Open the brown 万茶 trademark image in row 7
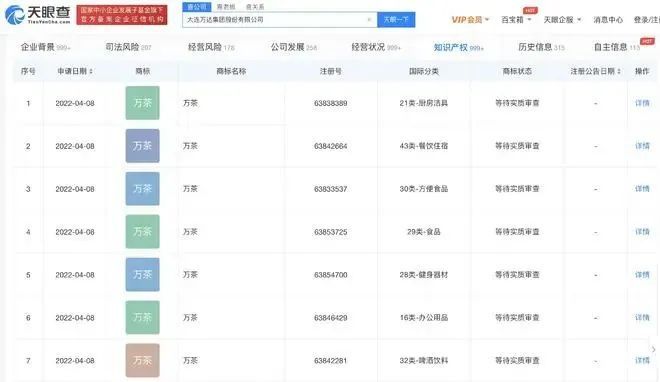Image resolution: width=660 pixels, height=382 pixels. point(142,361)
